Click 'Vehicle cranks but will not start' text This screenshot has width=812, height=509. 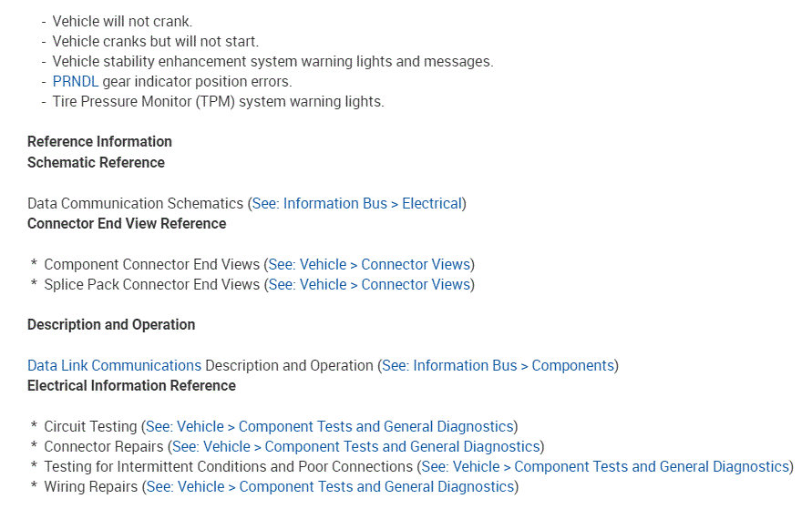click(x=155, y=41)
